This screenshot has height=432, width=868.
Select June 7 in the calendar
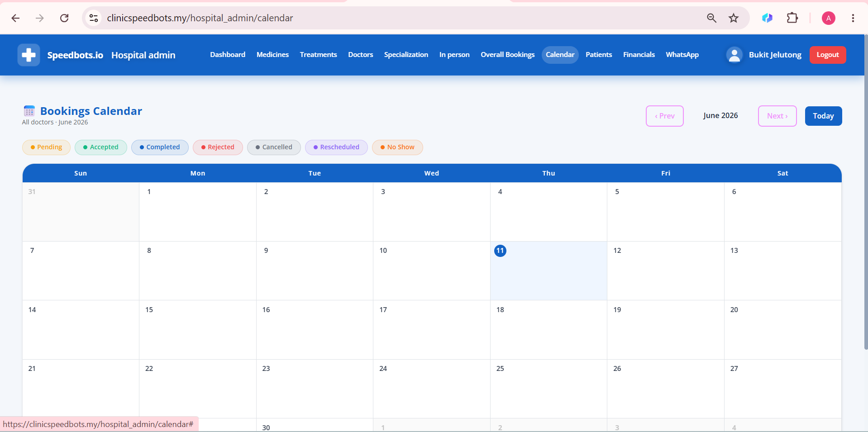(x=81, y=271)
